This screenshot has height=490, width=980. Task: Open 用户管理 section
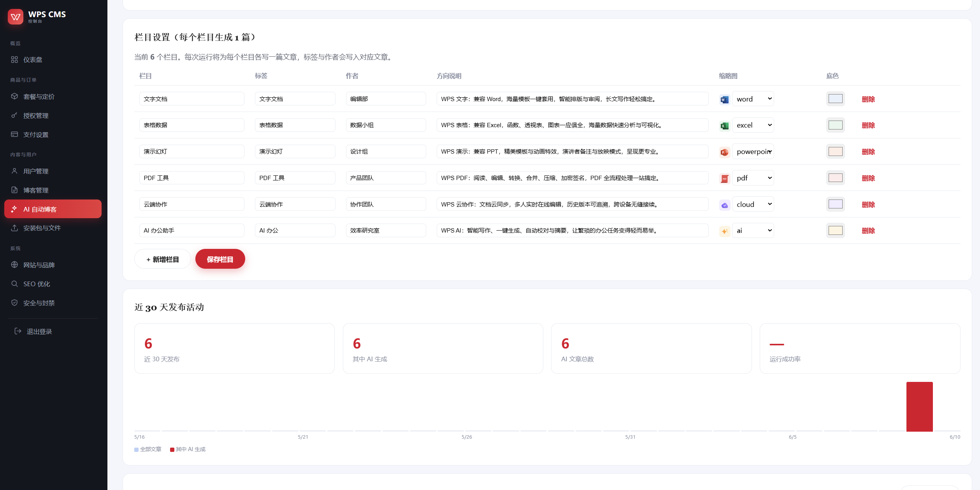[x=53, y=171]
